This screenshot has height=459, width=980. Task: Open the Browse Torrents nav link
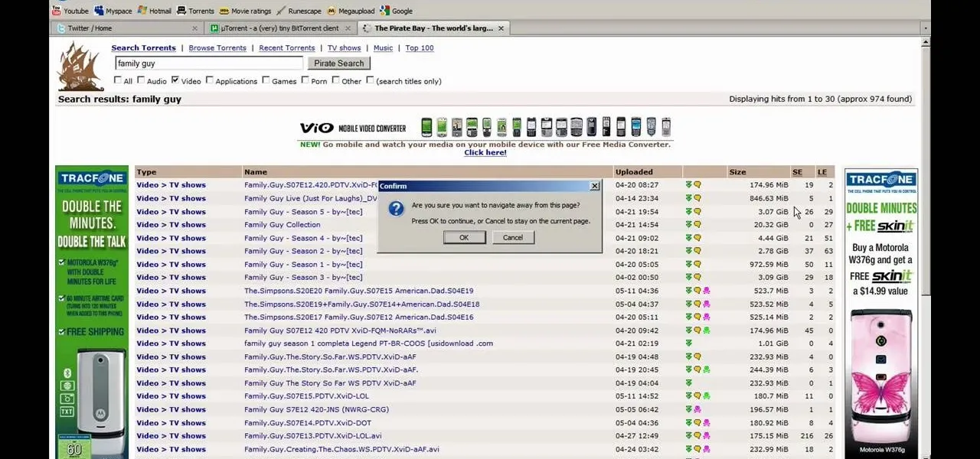(217, 48)
